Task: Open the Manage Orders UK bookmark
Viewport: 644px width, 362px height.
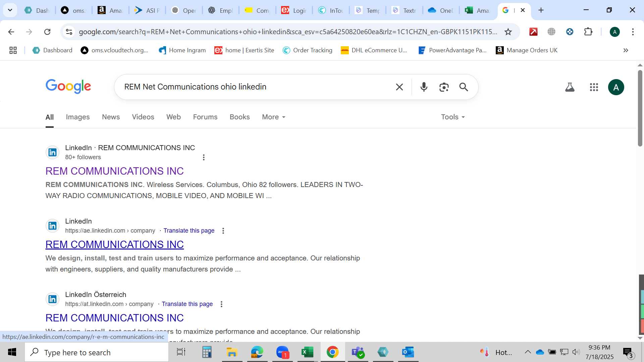Action: tap(527, 50)
